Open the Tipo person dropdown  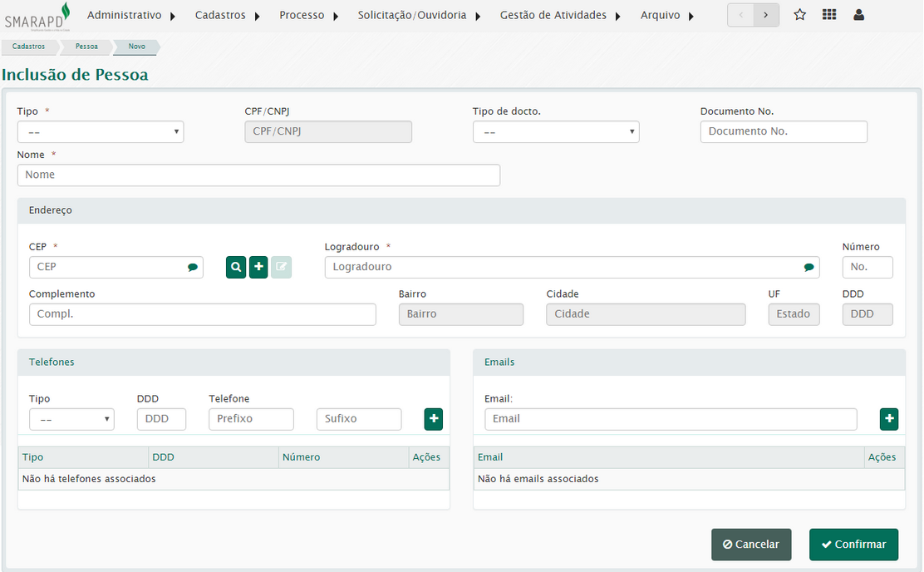pos(101,132)
